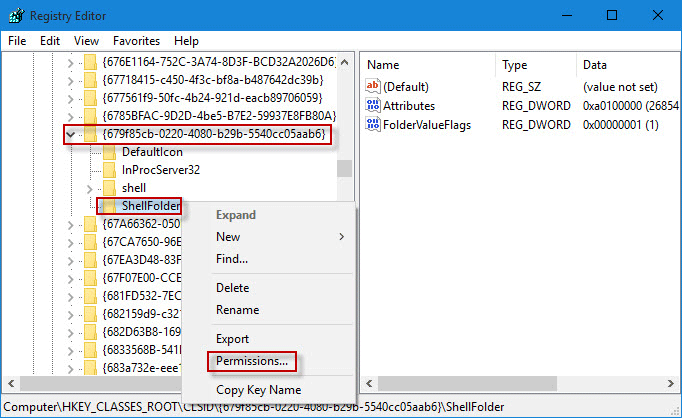
Task: Open the Help menu
Action: point(186,41)
